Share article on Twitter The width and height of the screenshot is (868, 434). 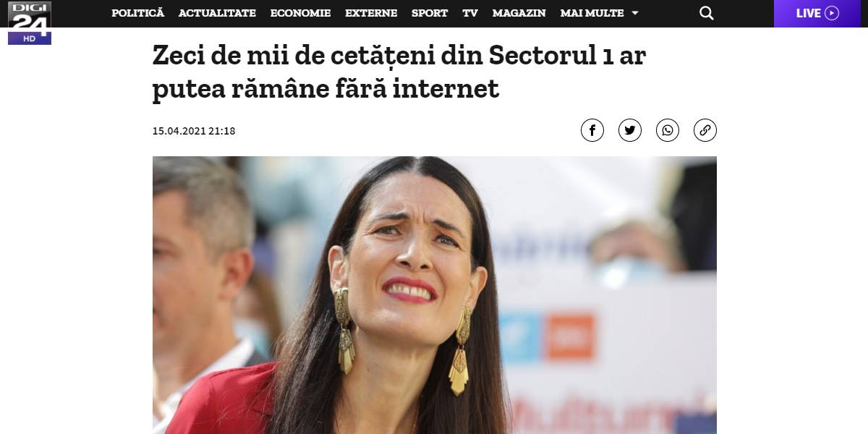tap(630, 130)
